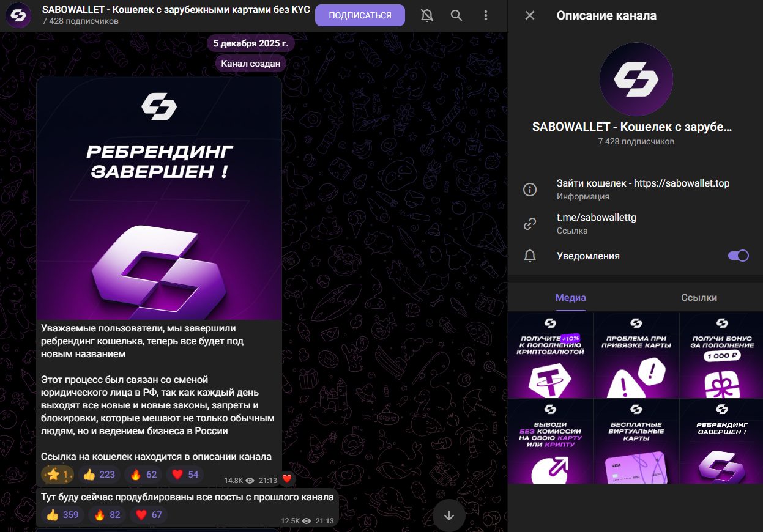The width and height of the screenshot is (763, 532).
Task: Close the channel description panel
Action: click(x=530, y=15)
